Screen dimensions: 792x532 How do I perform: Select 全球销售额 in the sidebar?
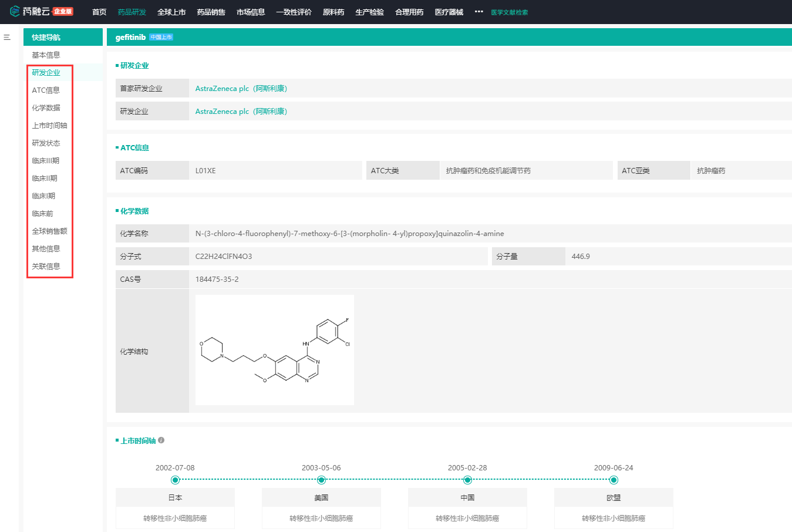(49, 231)
